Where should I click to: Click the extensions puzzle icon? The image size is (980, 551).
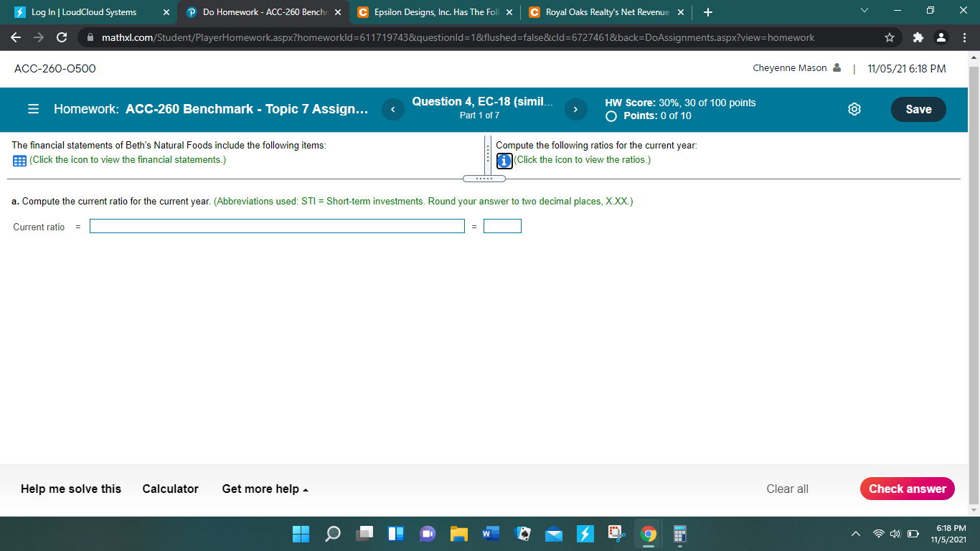(918, 37)
